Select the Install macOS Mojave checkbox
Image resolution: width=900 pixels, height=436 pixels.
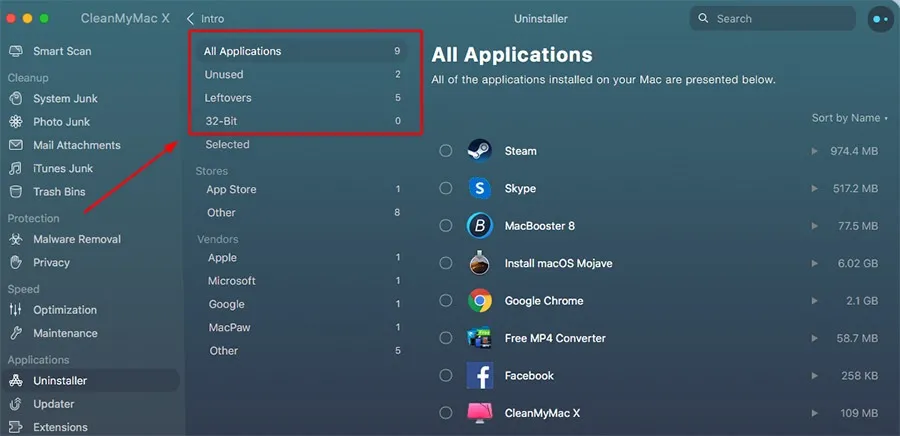(x=446, y=263)
